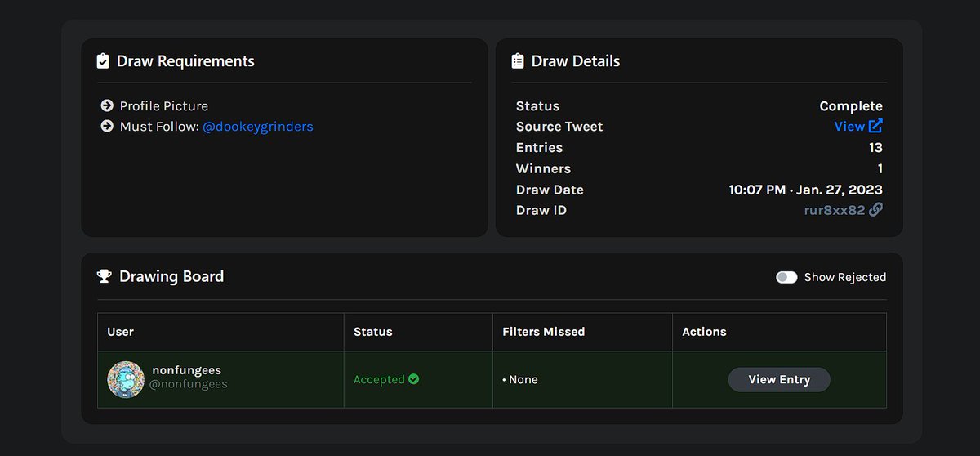Click the User column header

pos(121,332)
